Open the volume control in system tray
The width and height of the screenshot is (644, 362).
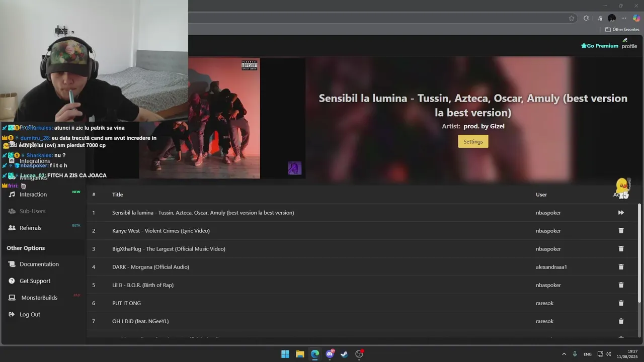pos(608,354)
